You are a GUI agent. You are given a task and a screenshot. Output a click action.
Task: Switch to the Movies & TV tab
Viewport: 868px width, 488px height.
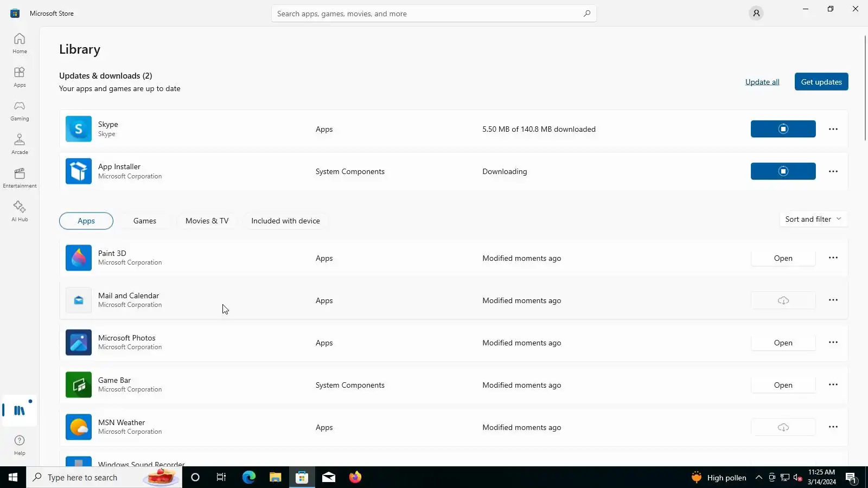[207, 221]
